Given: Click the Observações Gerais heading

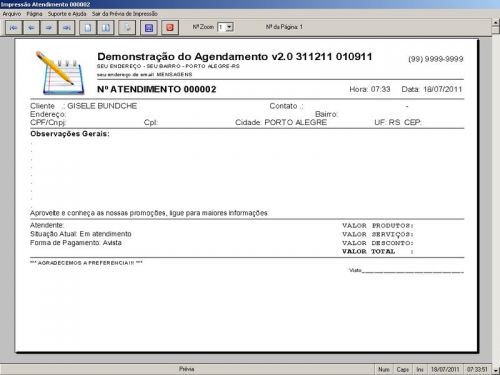Looking at the screenshot, I should click(x=70, y=134).
